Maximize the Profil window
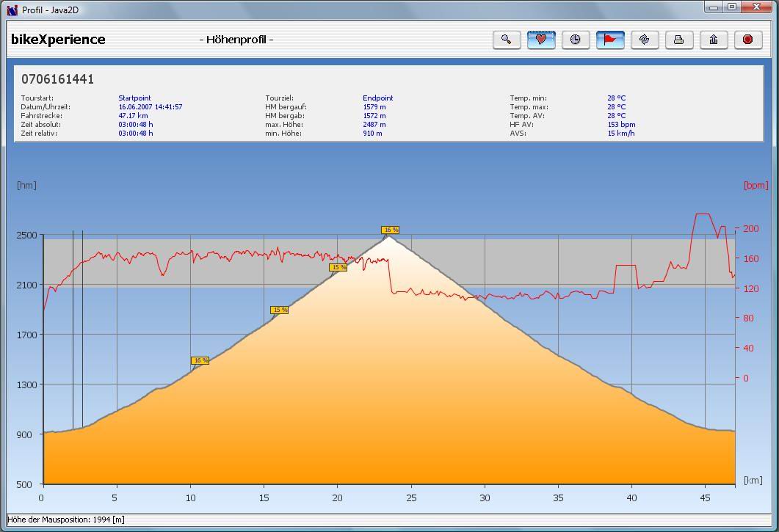This screenshot has width=779, height=532. pyautogui.click(x=732, y=7)
